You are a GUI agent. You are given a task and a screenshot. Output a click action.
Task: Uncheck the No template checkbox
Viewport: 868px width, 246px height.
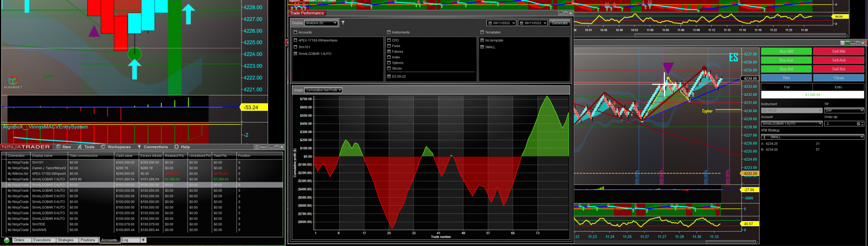[482, 40]
